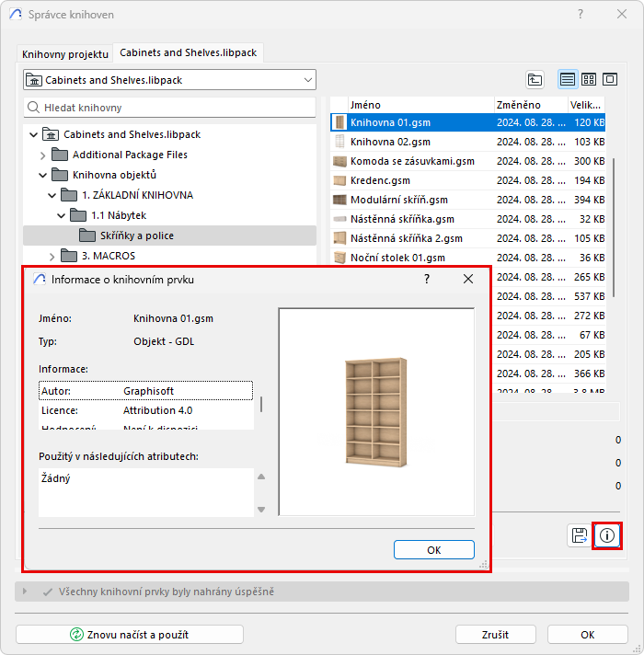644x655 pixels.
Task: Click the Nástěnná skříňka 2.gsm file icon
Action: (339, 238)
